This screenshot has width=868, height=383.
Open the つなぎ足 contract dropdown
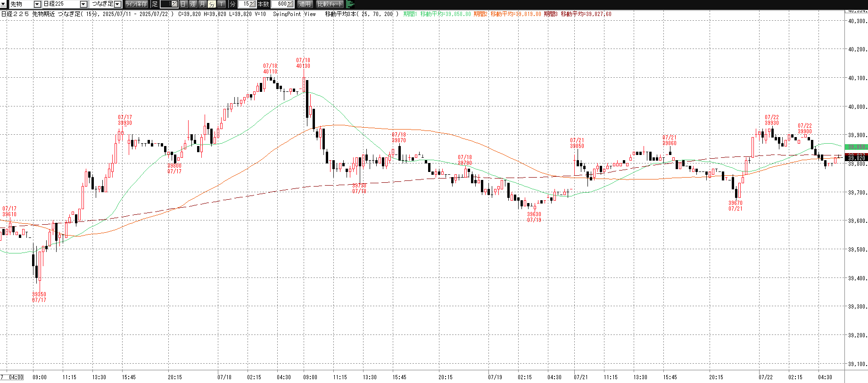[x=118, y=4]
